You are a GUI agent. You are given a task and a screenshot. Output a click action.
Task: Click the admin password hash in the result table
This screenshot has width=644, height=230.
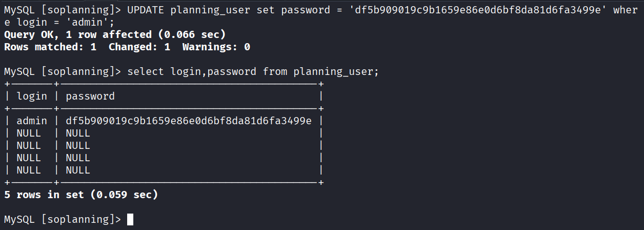(x=189, y=121)
